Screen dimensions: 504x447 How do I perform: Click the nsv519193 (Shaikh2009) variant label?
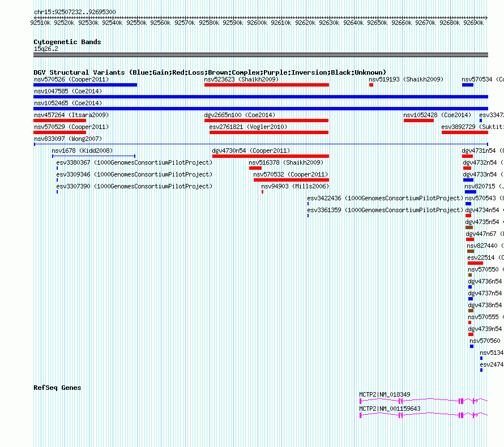(x=406, y=79)
